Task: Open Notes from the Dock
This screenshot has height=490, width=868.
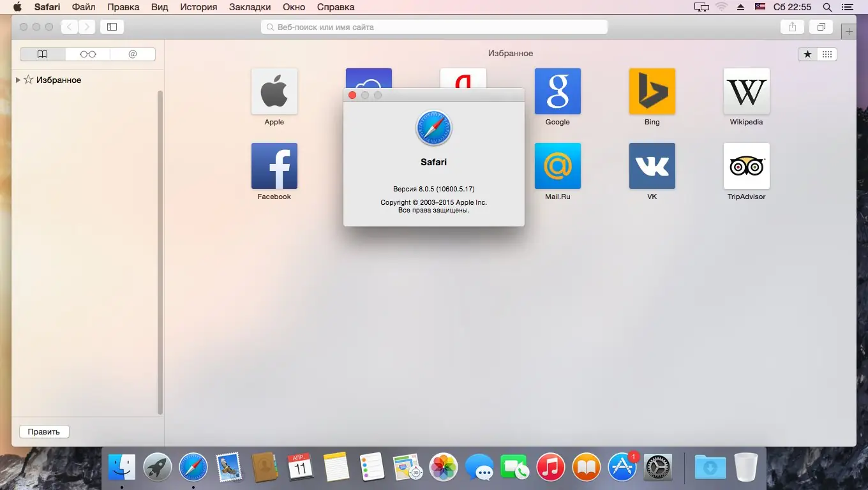Action: [336, 468]
